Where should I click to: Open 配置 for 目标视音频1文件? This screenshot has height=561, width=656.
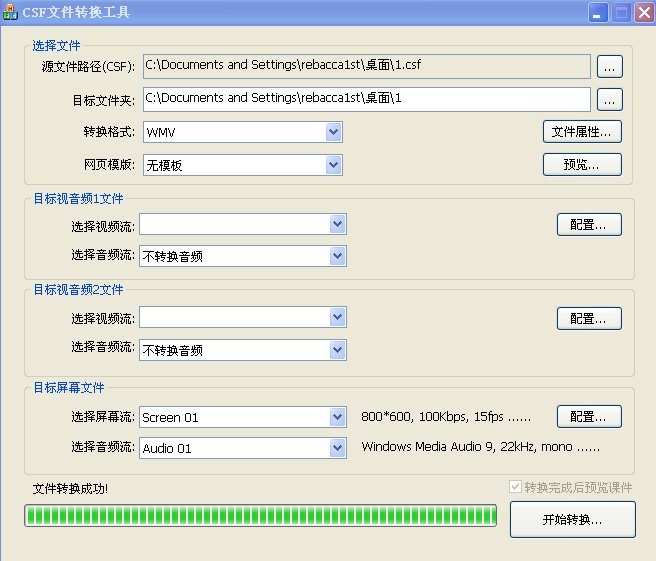click(x=589, y=225)
